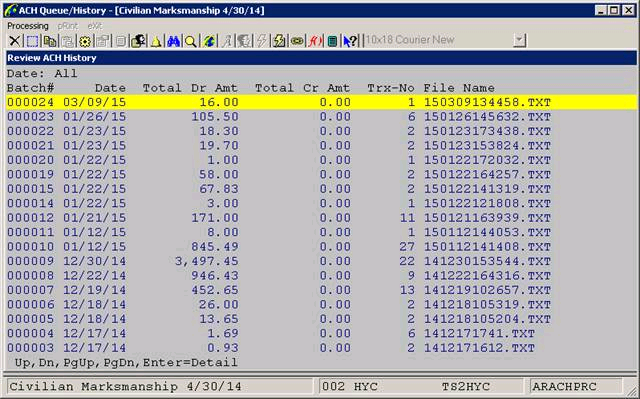Click the File Name column header
This screenshot has height=399, width=640.
point(459,88)
